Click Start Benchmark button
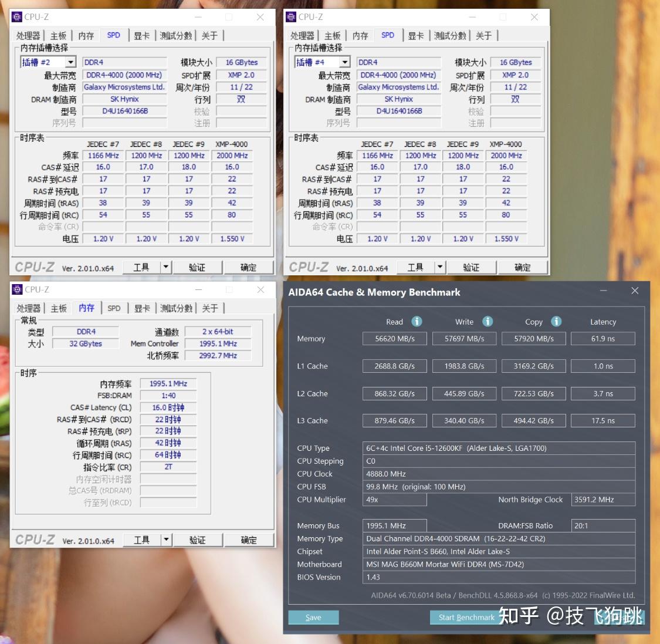The image size is (660, 644). pyautogui.click(x=466, y=618)
